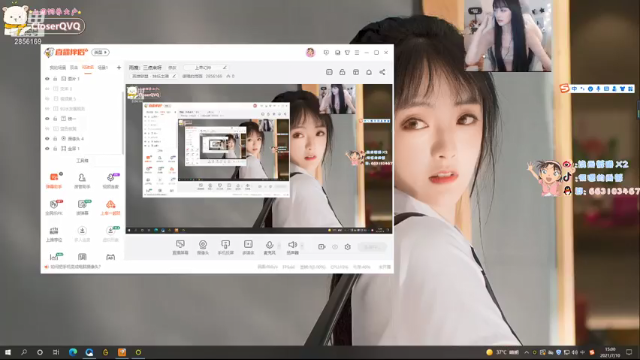The image size is (640, 360).
Task: Toggle lock on camera 4 layer
Action: pos(55,139)
